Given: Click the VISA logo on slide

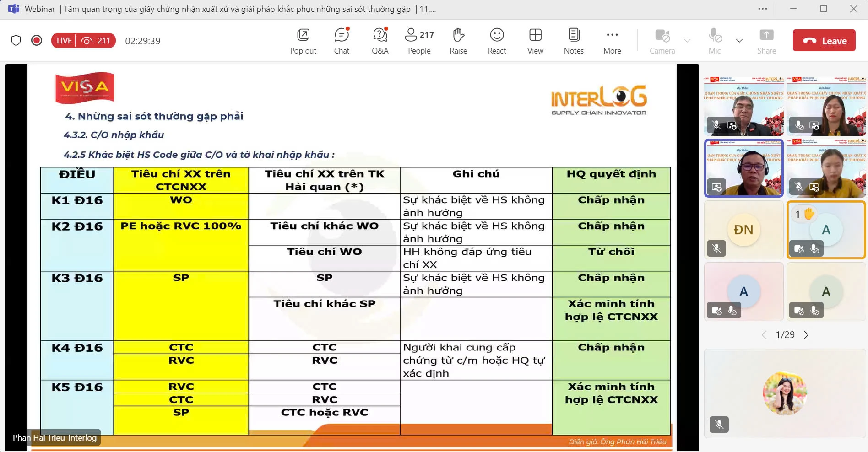Looking at the screenshot, I should pyautogui.click(x=85, y=87).
